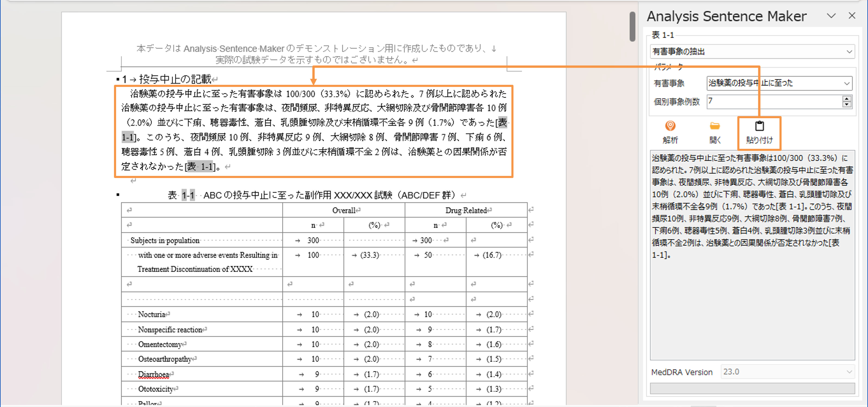This screenshot has height=407, width=868.
Task: Click the document vertical scrollbar thumb
Action: (x=633, y=27)
